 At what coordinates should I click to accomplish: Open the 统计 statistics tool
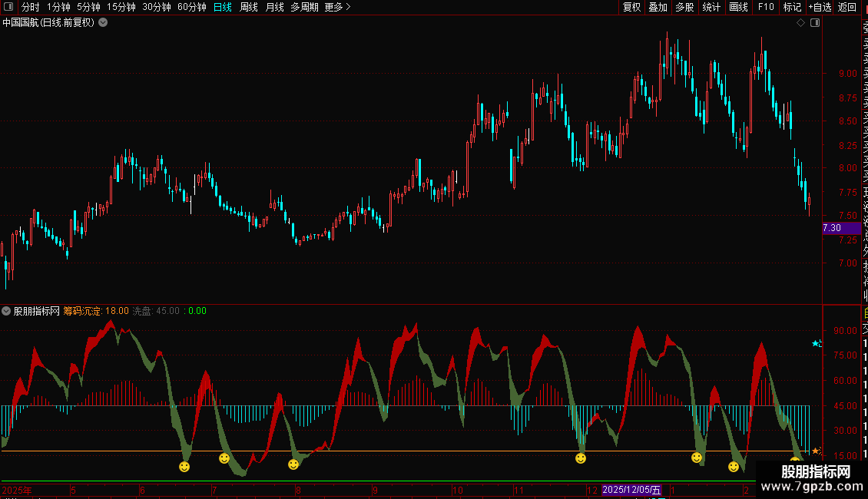[x=711, y=7]
